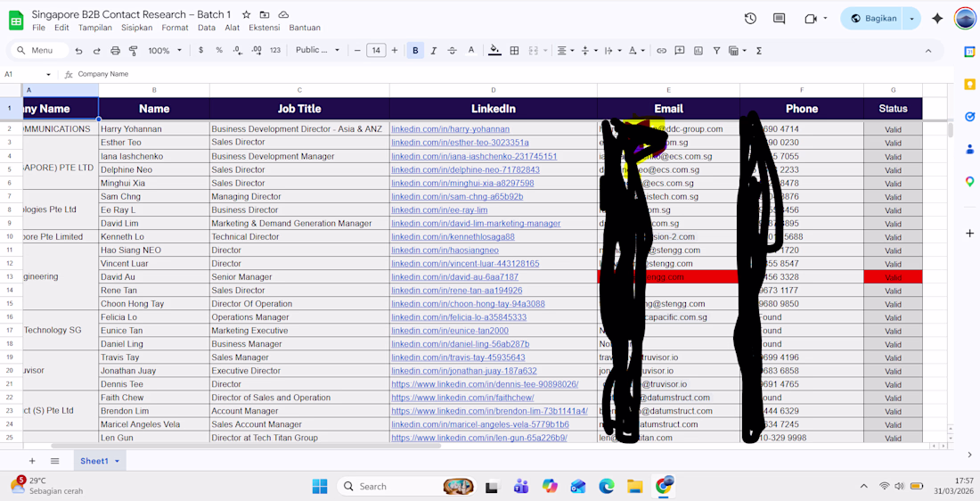Viewport: 980px width, 501px height.
Task: Toggle strikethrough formatting
Action: [x=452, y=51]
